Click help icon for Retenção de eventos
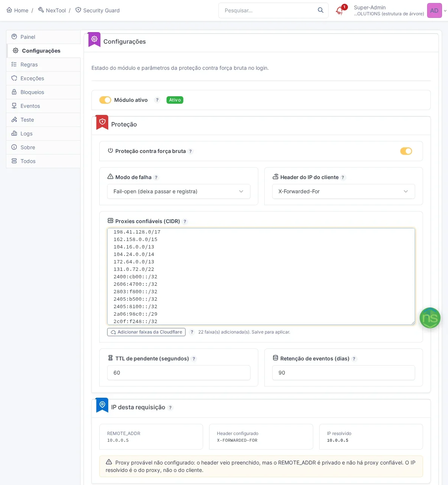The width and height of the screenshot is (448, 485). 354,359
